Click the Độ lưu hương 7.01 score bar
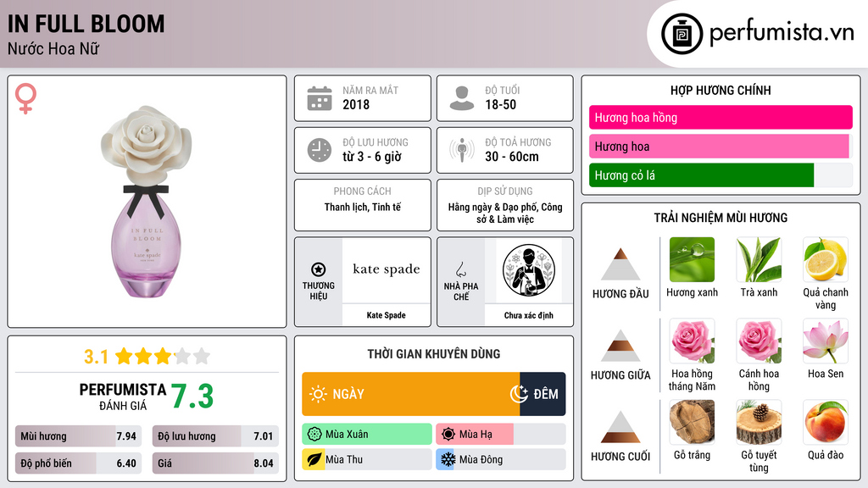This screenshot has height=488, width=868. click(215, 436)
